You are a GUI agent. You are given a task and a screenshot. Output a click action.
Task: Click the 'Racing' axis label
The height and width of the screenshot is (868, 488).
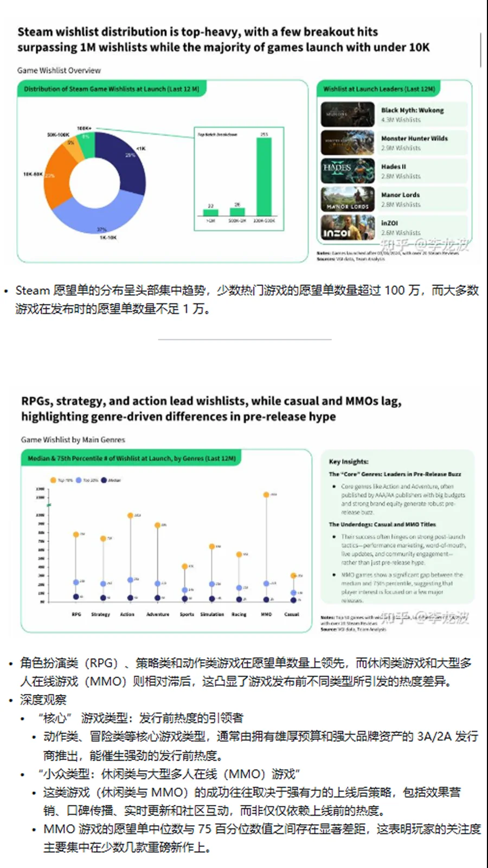pos(239,615)
